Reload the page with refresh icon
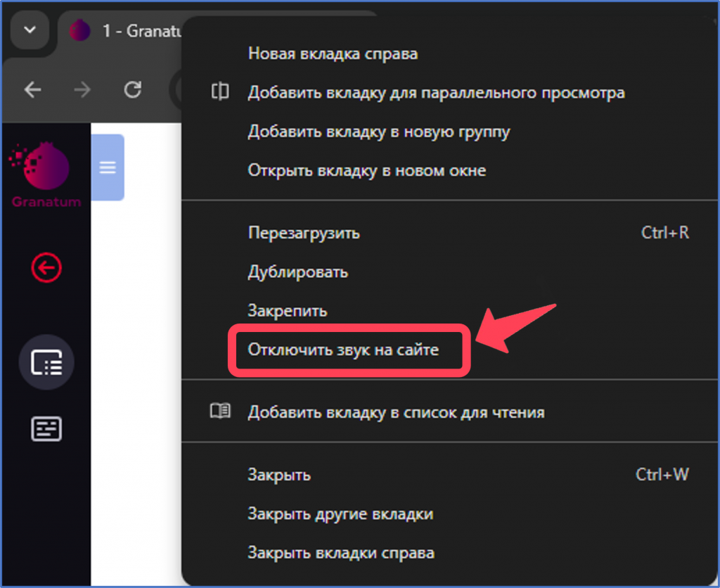Screen dimensions: 720x588 coord(133,89)
